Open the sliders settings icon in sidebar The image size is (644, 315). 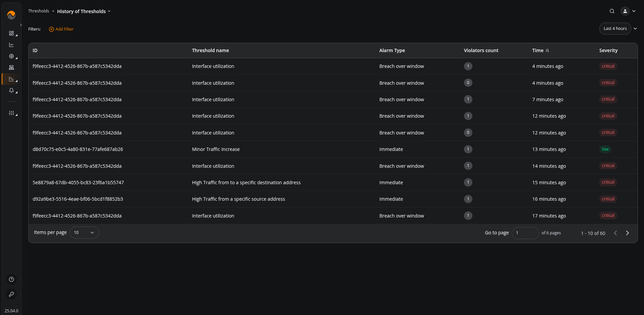coord(11,113)
